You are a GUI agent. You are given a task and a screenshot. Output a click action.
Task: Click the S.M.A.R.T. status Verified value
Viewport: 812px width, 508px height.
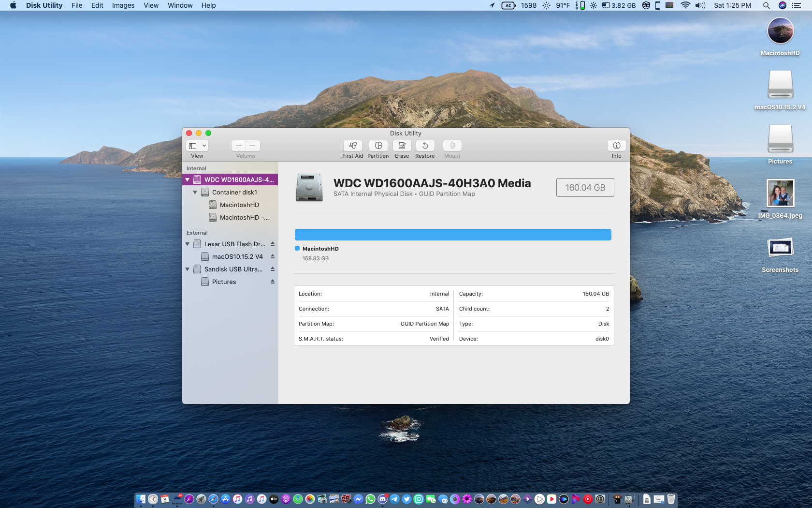point(439,339)
